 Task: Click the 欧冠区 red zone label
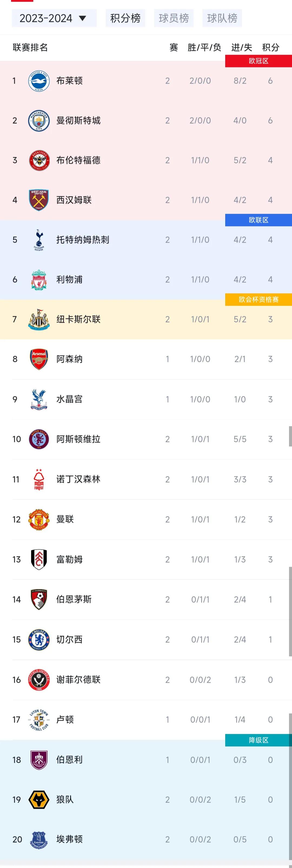click(258, 61)
